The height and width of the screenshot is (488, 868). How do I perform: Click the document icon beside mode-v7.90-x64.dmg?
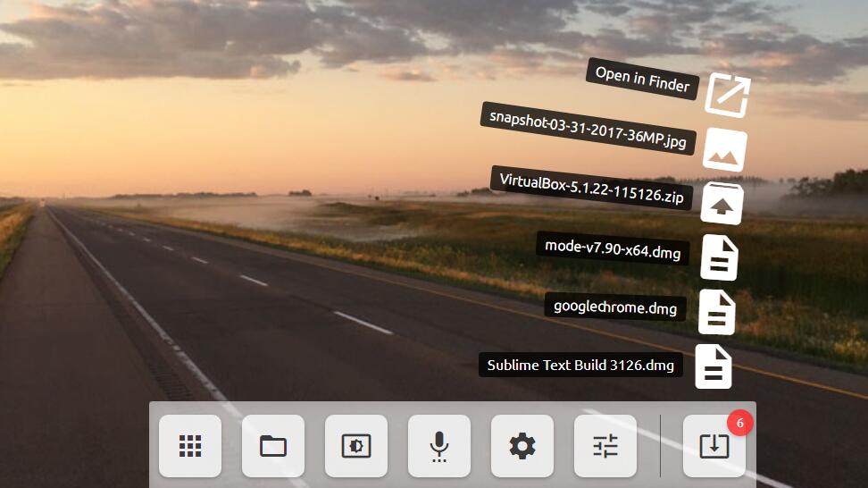[x=719, y=258]
